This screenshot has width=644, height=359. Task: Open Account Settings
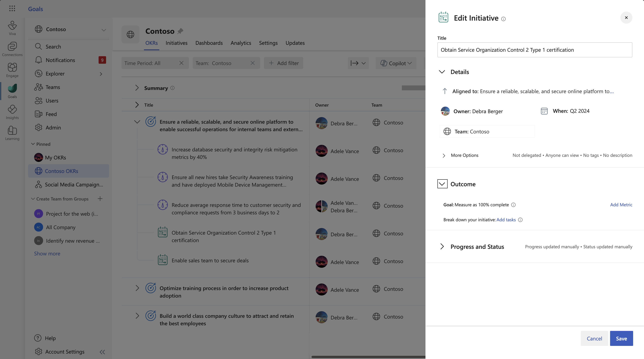59,352
